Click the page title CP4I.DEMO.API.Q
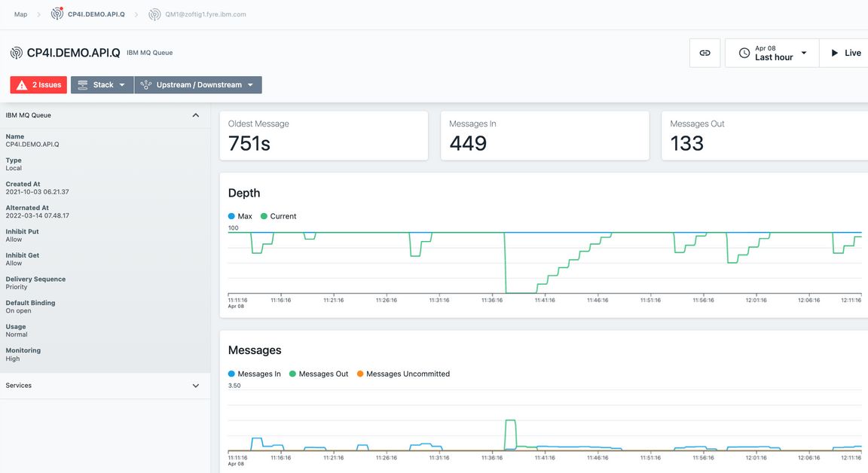Viewport: 868px width, 473px height. pyautogui.click(x=73, y=53)
